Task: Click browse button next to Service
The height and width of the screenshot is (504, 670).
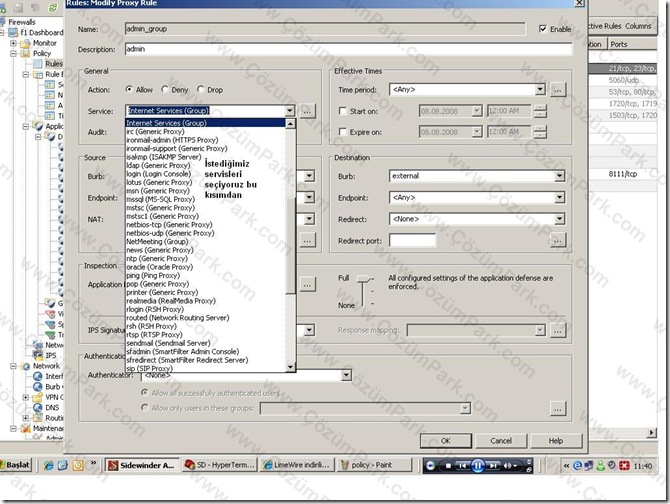Action: [x=307, y=111]
